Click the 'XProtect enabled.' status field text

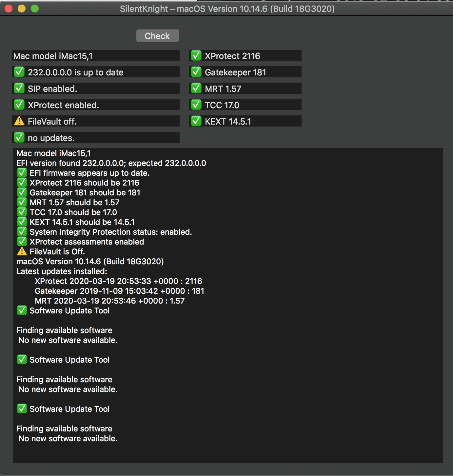(63, 105)
